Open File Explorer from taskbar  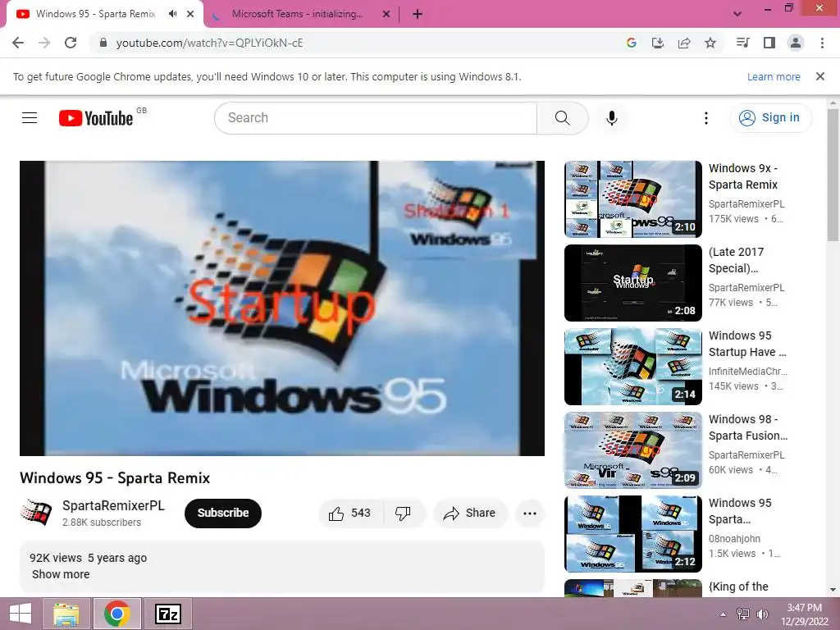pos(66,614)
